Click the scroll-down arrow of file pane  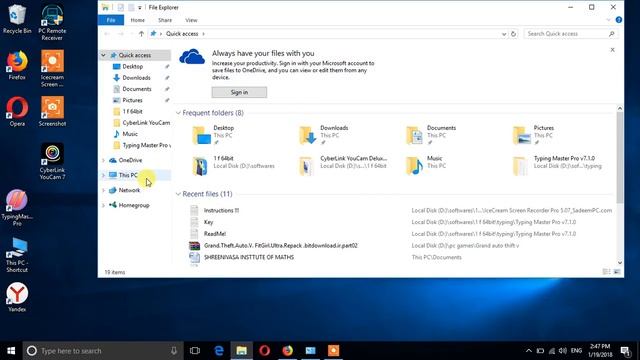click(620, 263)
